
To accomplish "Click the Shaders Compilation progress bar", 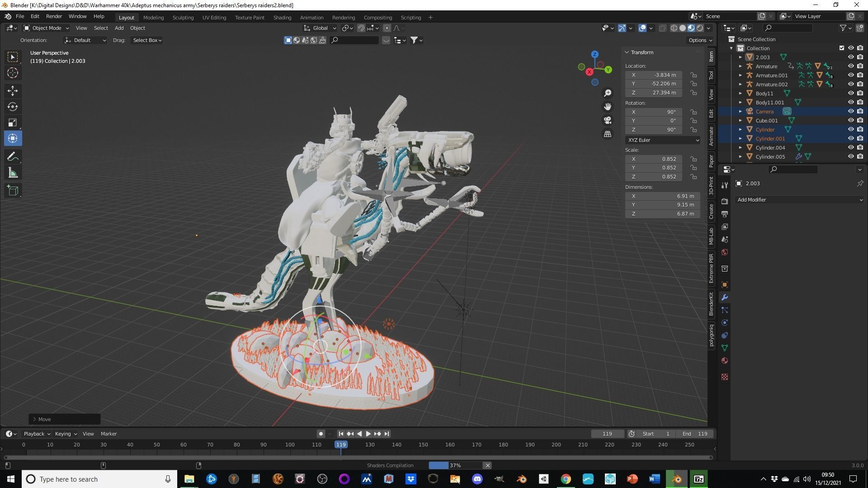I will (x=455, y=465).
